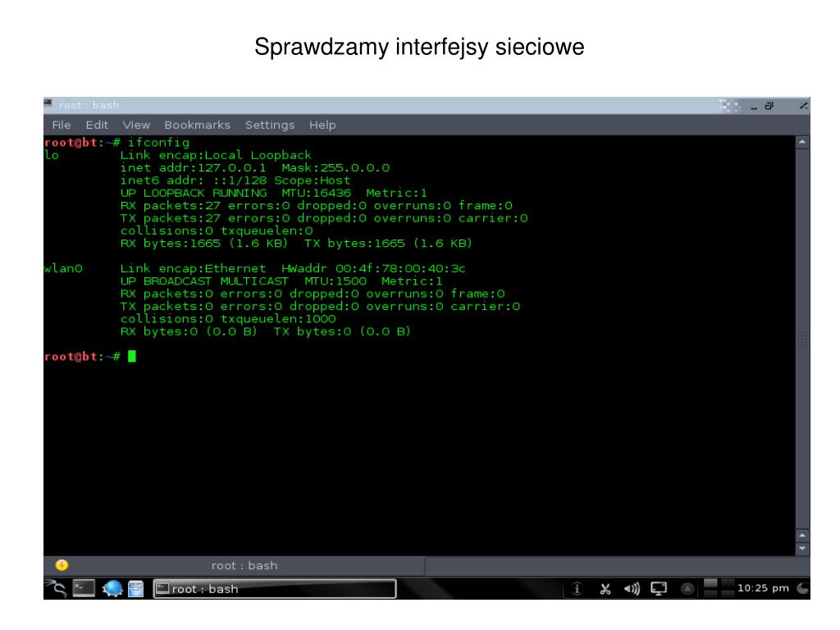Open the Edit menu
Image resolution: width=840 pixels, height=630 pixels.
point(97,125)
